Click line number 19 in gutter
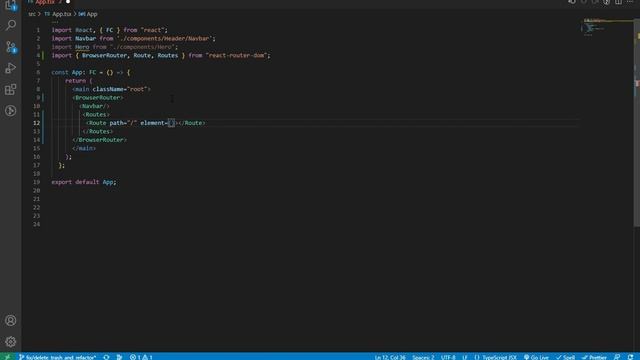Viewport: 640px width, 360px height. tap(37, 182)
